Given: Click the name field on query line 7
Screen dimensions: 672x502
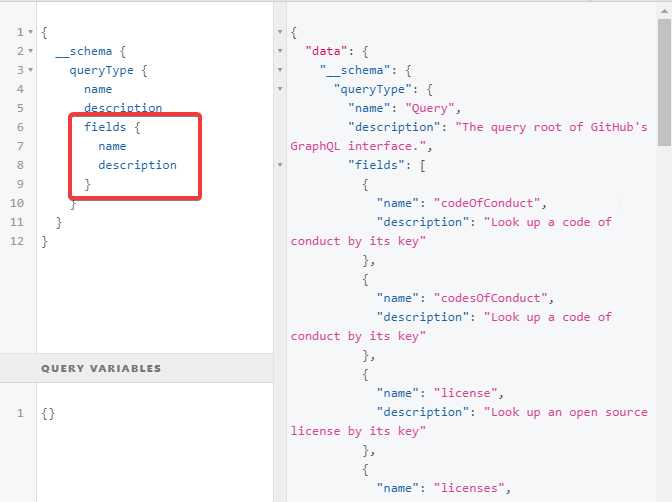Looking at the screenshot, I should point(112,146).
